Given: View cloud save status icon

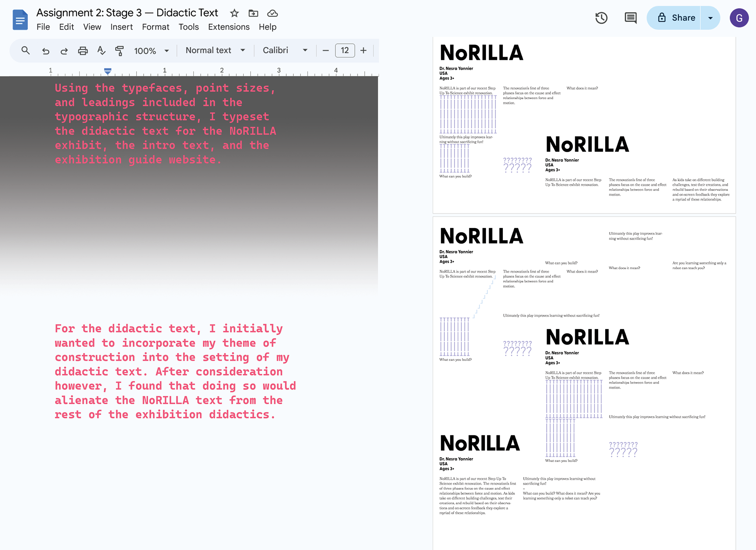Looking at the screenshot, I should tap(272, 13).
